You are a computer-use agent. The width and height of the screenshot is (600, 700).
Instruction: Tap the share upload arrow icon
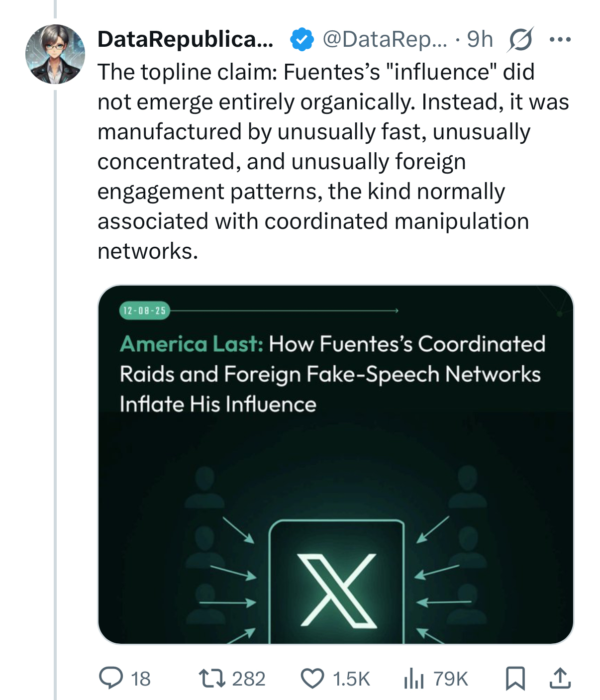(560, 678)
